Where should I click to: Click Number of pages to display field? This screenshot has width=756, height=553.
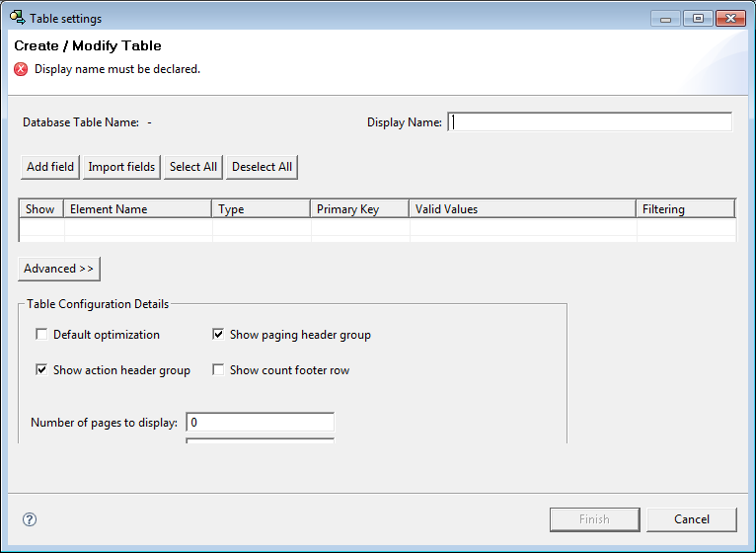point(260,423)
